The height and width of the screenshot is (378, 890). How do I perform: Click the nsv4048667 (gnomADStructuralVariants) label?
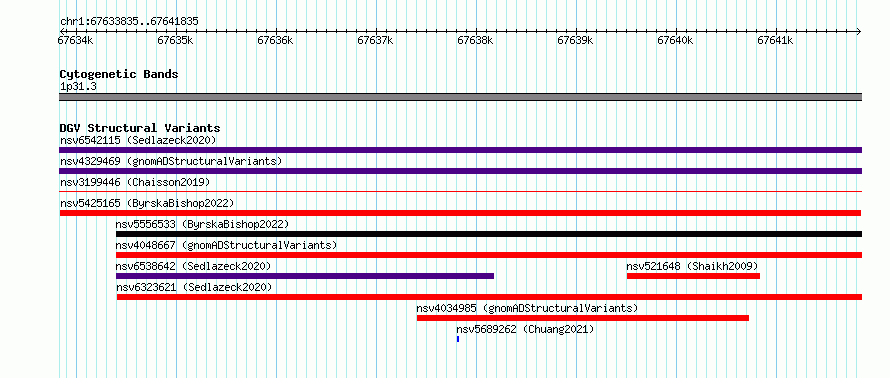226,245
